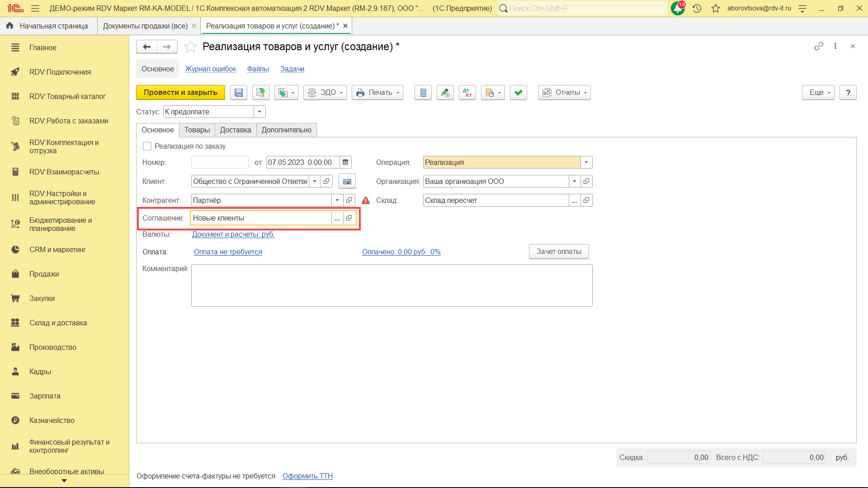Enable the Реализация по заказу checkbox
This screenshot has width=868, height=488.
coord(147,146)
